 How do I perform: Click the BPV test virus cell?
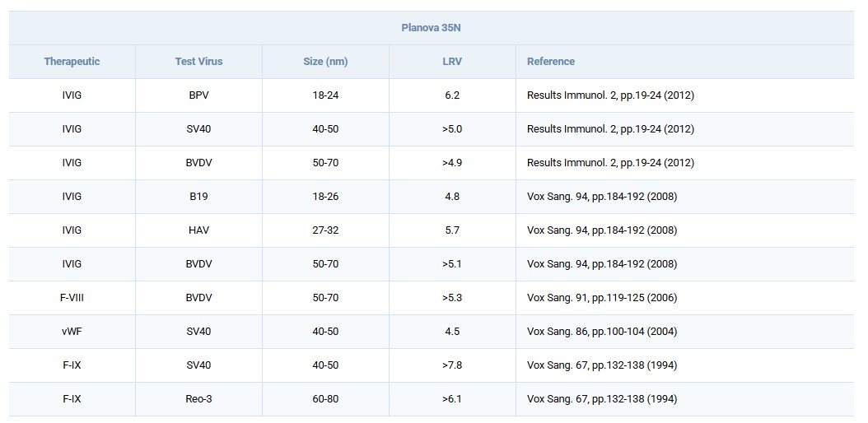tap(198, 95)
